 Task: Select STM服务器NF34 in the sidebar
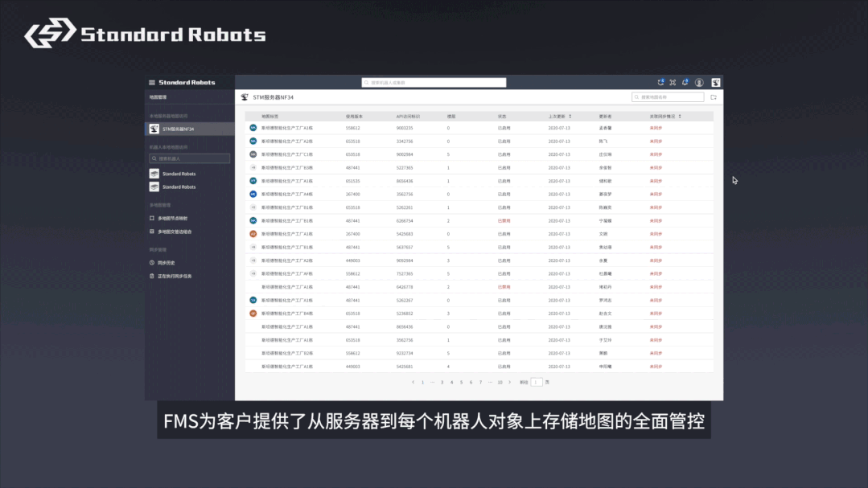click(178, 129)
